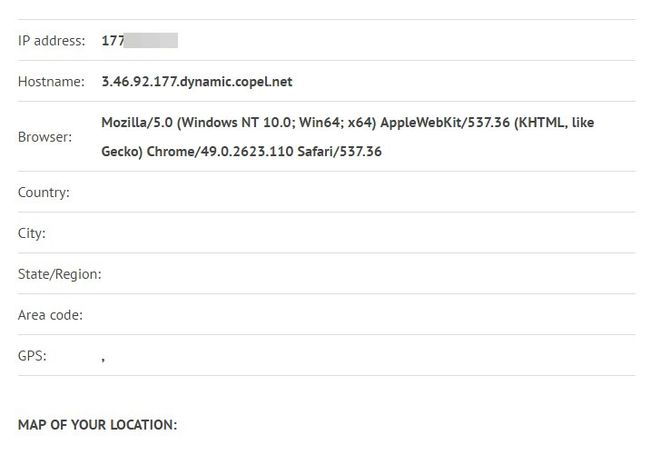Click the KHTML, like text
Viewport: 660px width, 455px height.
[556, 122]
